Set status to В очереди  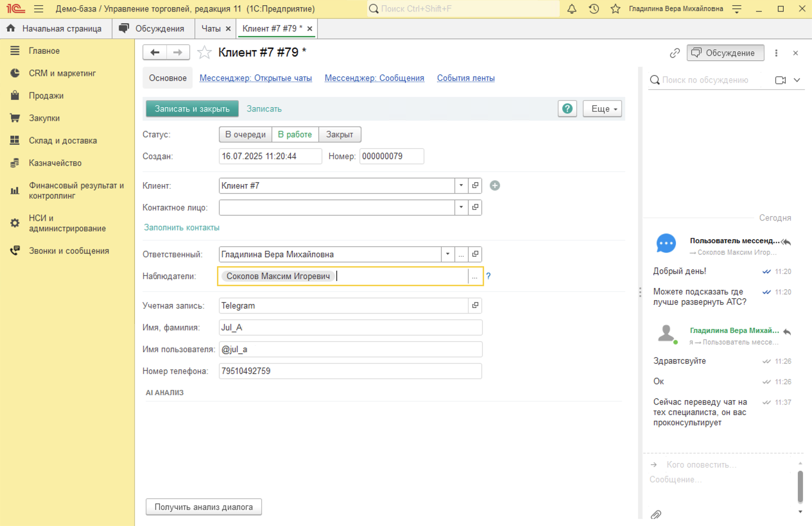point(245,135)
